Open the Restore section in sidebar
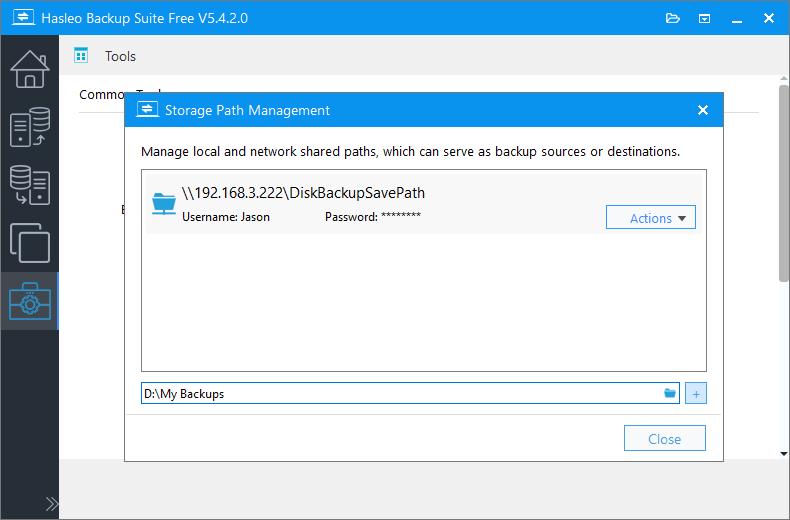This screenshot has height=520, width=790. point(30,185)
